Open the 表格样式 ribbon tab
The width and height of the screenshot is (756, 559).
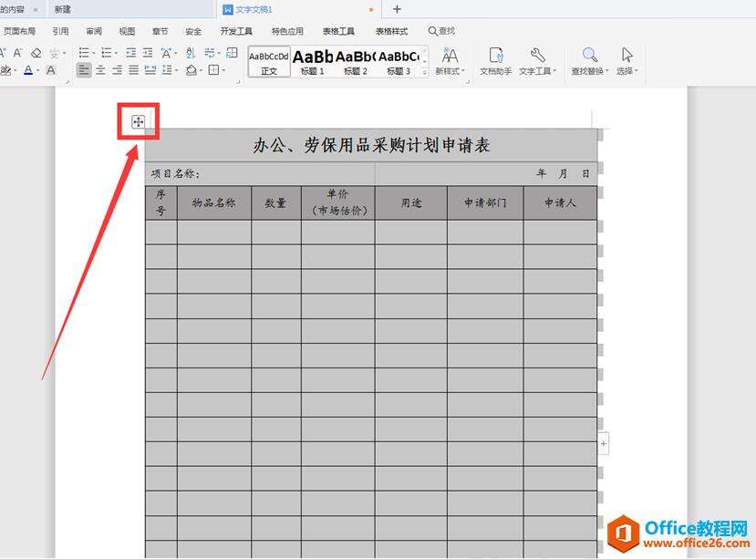point(391,31)
